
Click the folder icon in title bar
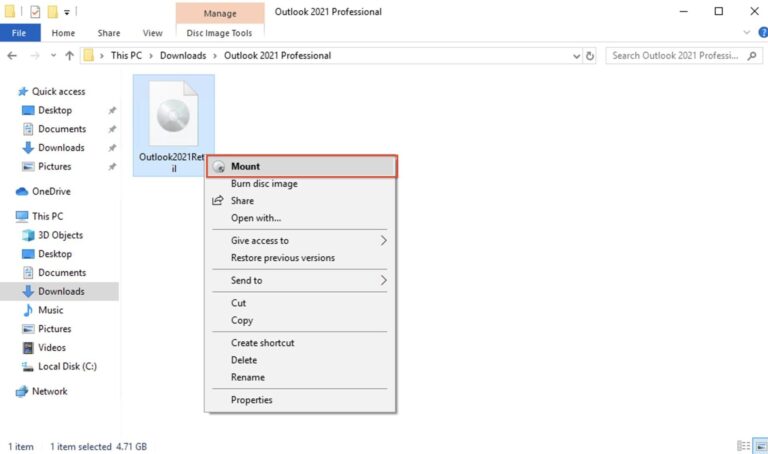9,12
